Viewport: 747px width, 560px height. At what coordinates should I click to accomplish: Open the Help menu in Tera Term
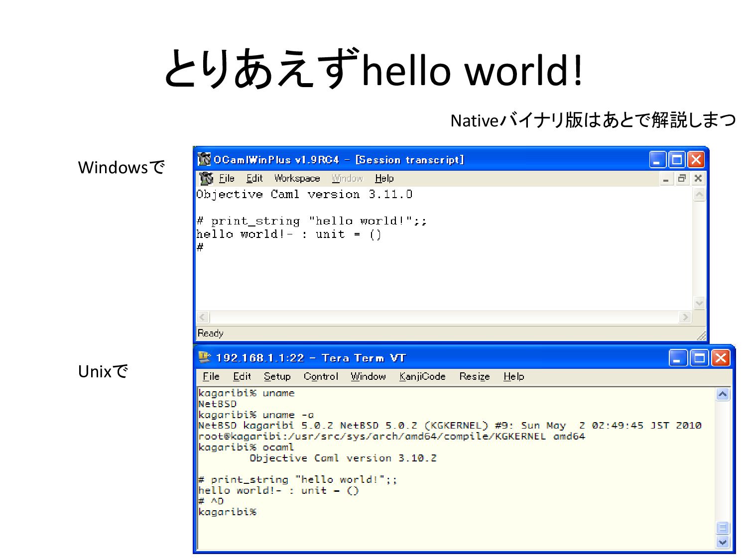click(x=513, y=376)
